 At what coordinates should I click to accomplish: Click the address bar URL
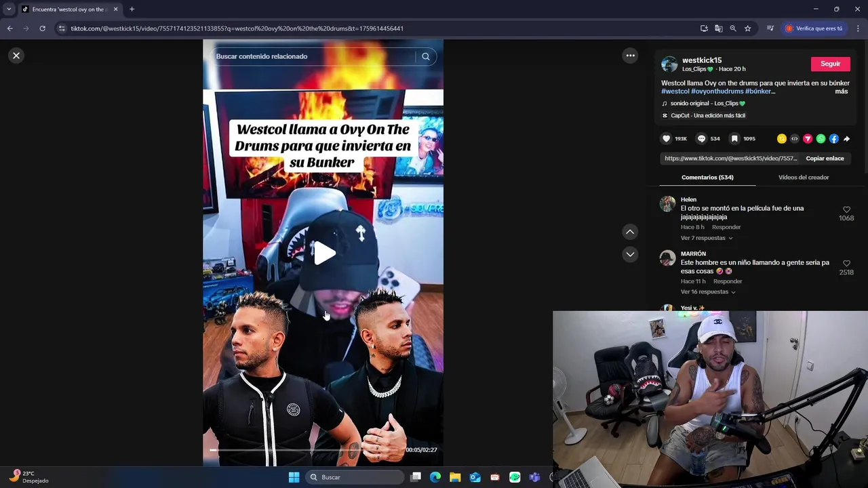(237, 28)
